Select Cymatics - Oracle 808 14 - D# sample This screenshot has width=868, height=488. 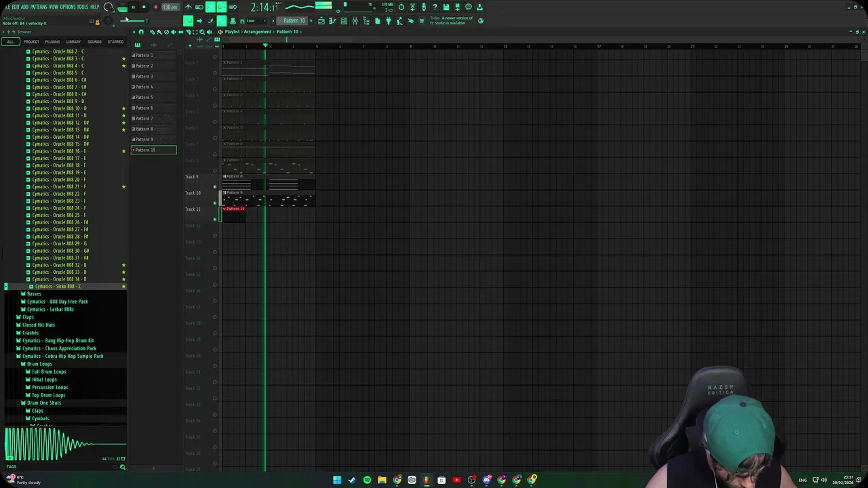click(61, 137)
